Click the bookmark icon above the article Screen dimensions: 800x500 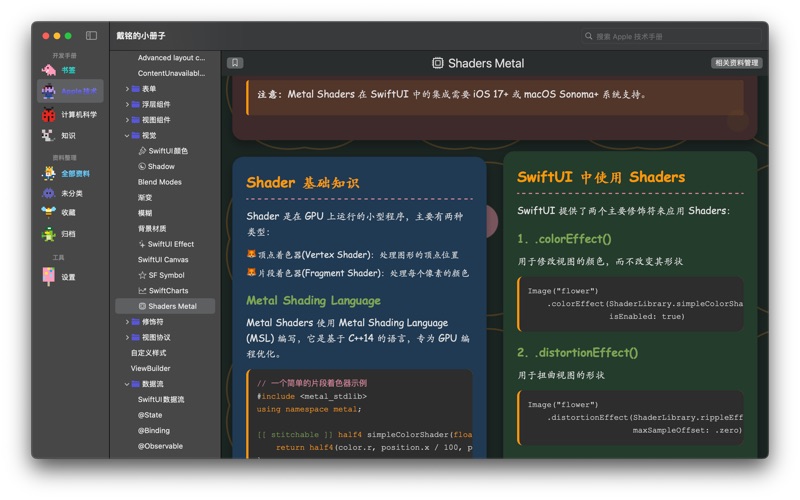coord(235,63)
